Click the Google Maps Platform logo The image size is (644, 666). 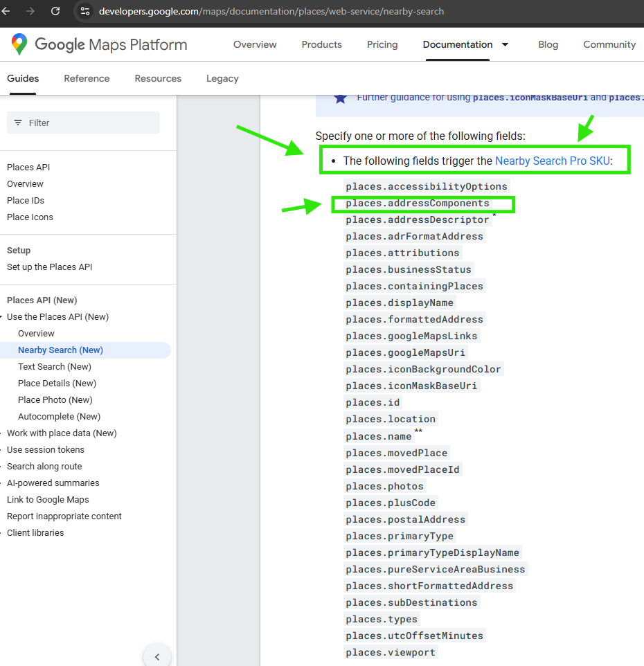[99, 45]
